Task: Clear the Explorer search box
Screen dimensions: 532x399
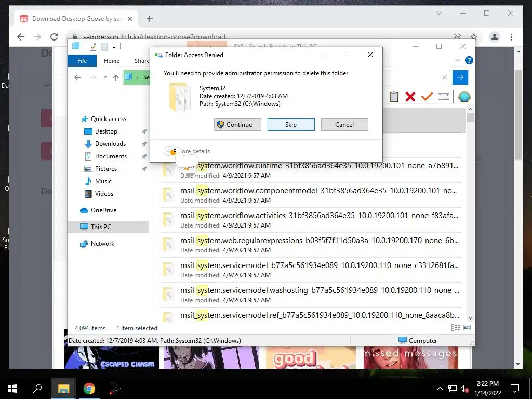Action: tap(445, 77)
